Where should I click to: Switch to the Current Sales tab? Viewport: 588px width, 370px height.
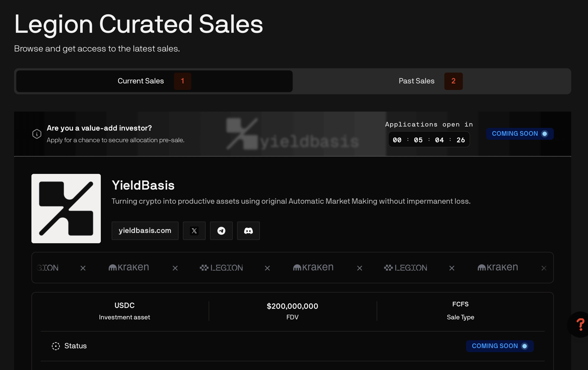pos(154,81)
